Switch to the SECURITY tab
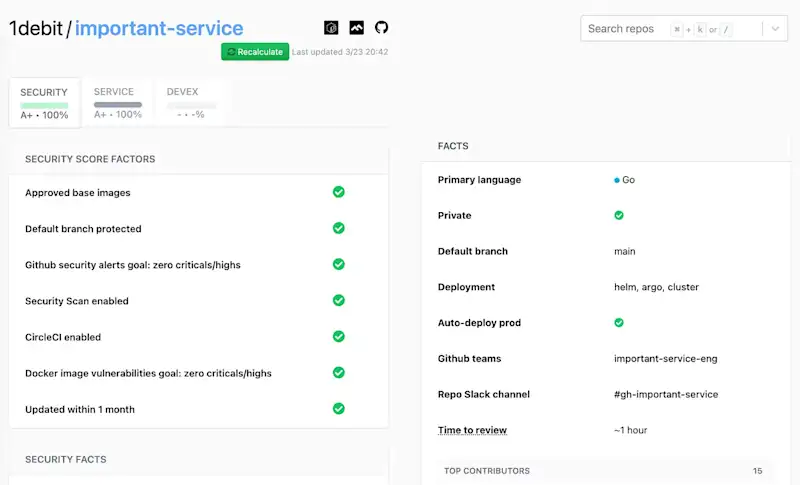Image resolution: width=800 pixels, height=485 pixels. tap(44, 103)
